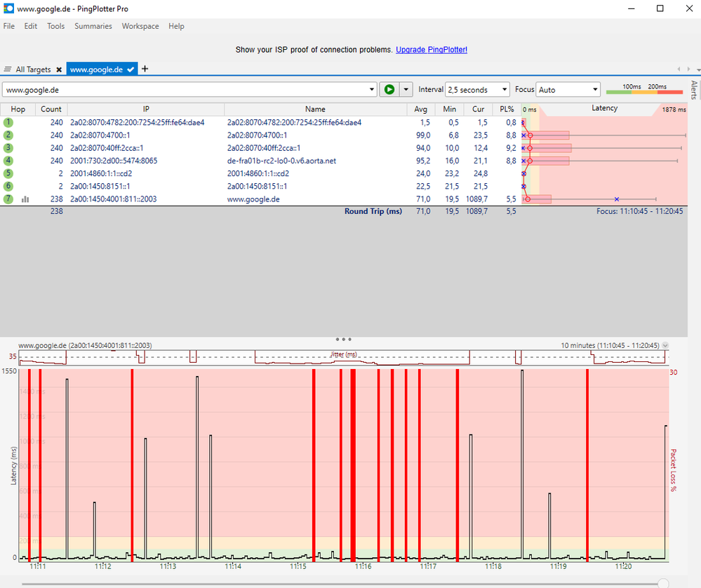Viewport: 701px width, 588px height.
Task: Open the dropdown arrow beside the play button
Action: point(406,89)
